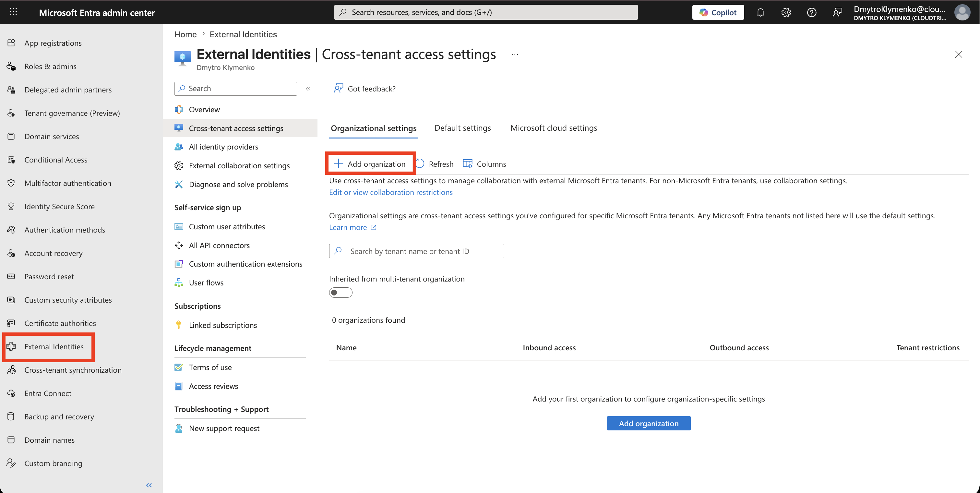The image size is (980, 493).
Task: Open Custom user attributes
Action: pos(227,227)
